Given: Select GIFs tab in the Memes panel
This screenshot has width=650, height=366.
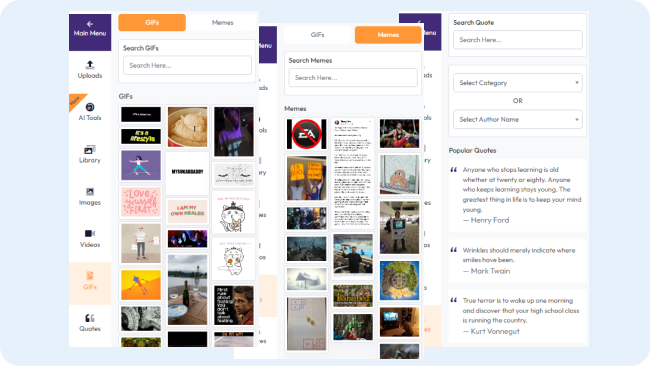Looking at the screenshot, I should click(x=318, y=35).
